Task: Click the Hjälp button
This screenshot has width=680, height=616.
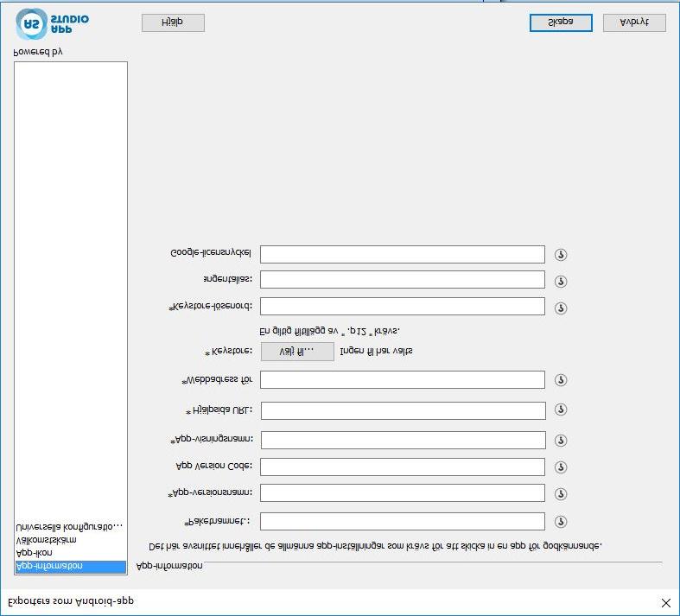Action: click(x=173, y=22)
